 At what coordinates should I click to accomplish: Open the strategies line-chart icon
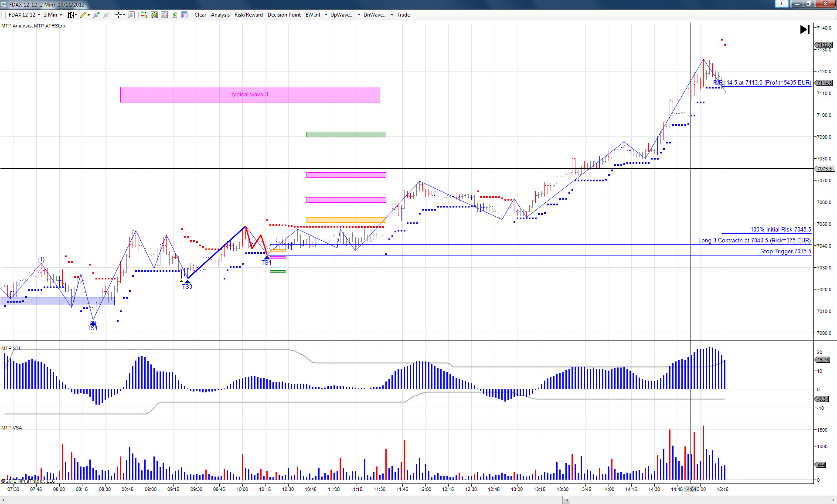(164, 15)
